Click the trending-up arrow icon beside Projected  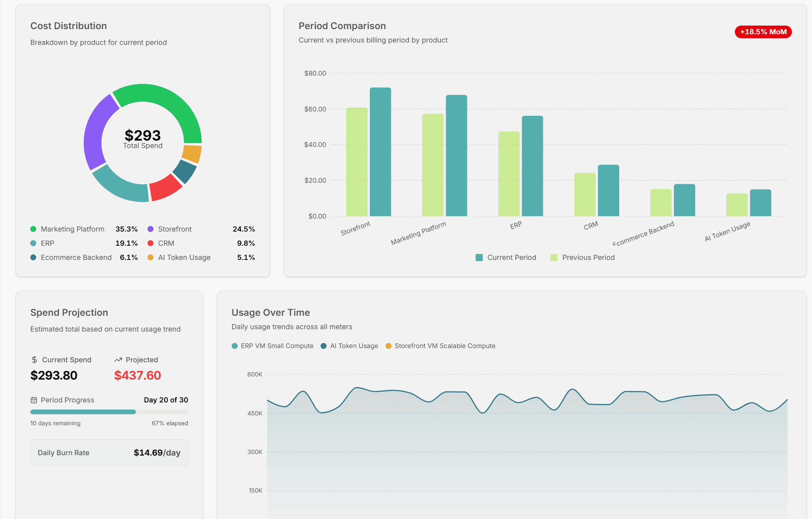pyautogui.click(x=118, y=360)
